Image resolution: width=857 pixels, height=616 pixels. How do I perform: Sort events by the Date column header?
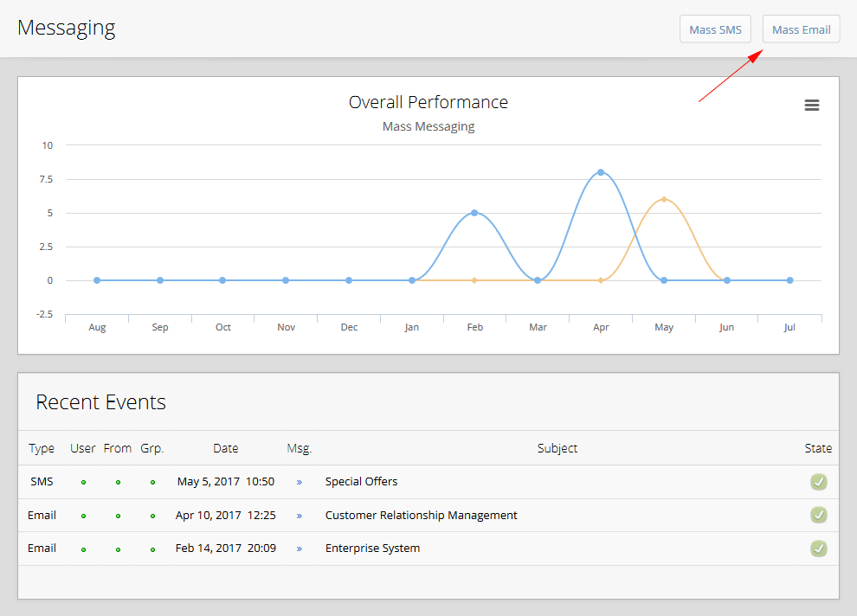pos(225,448)
